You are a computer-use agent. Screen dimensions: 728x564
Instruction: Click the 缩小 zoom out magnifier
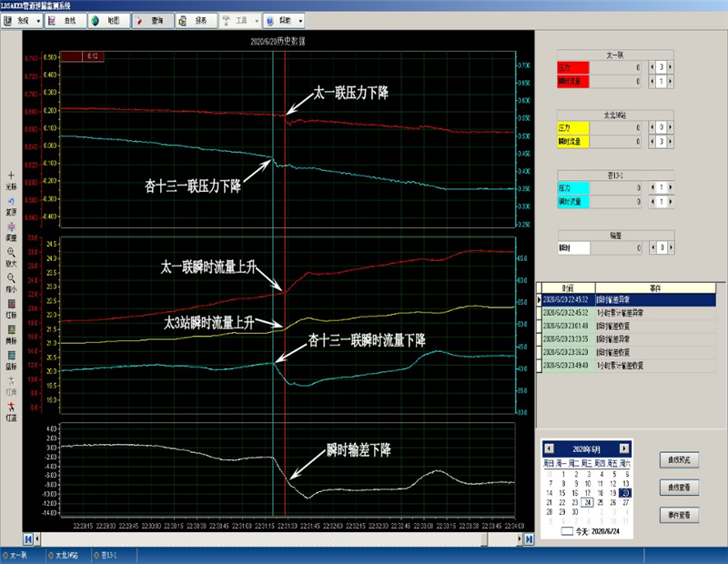[11, 277]
